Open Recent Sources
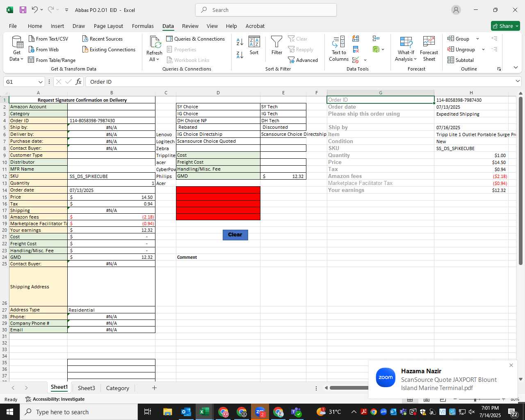 pyautogui.click(x=103, y=39)
